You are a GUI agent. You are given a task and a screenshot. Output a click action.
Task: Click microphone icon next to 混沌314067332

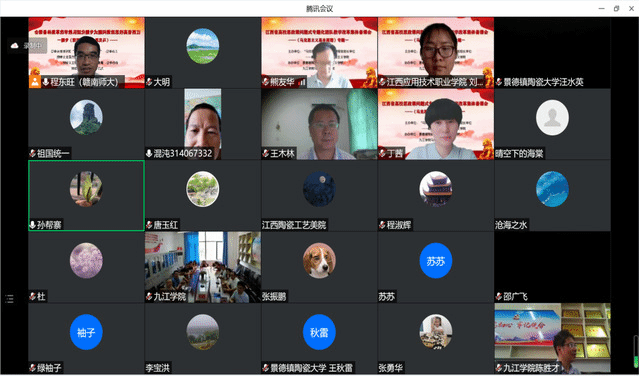[149, 154]
